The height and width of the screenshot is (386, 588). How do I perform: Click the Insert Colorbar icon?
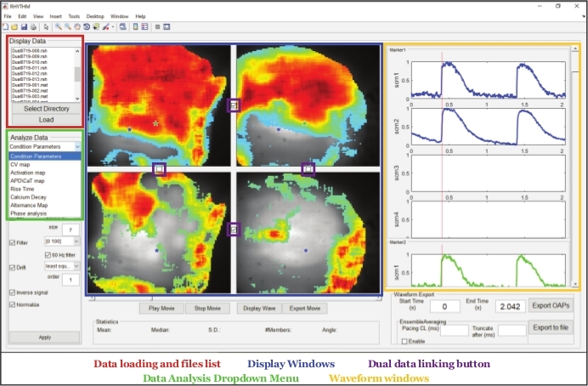pyautogui.click(x=135, y=26)
